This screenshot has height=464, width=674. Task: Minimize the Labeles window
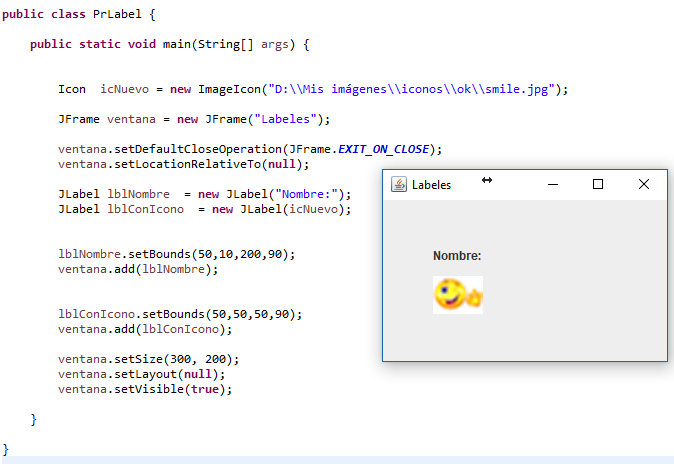click(552, 185)
